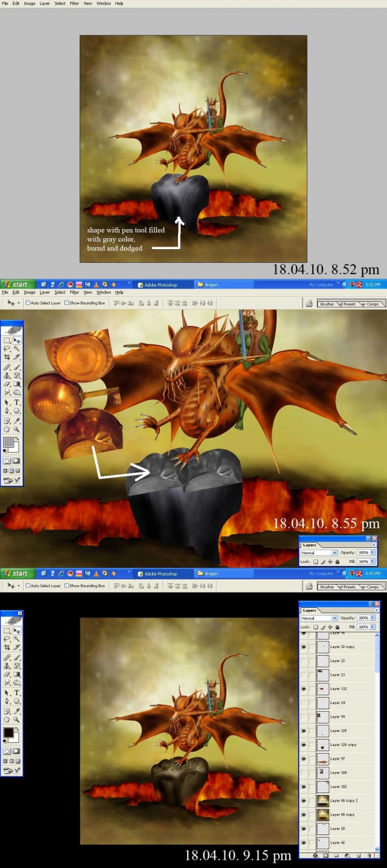Image resolution: width=387 pixels, height=868 pixels.
Task: Select Dodge tool in toolbox with black foreground swatch
Action: click(17, 682)
